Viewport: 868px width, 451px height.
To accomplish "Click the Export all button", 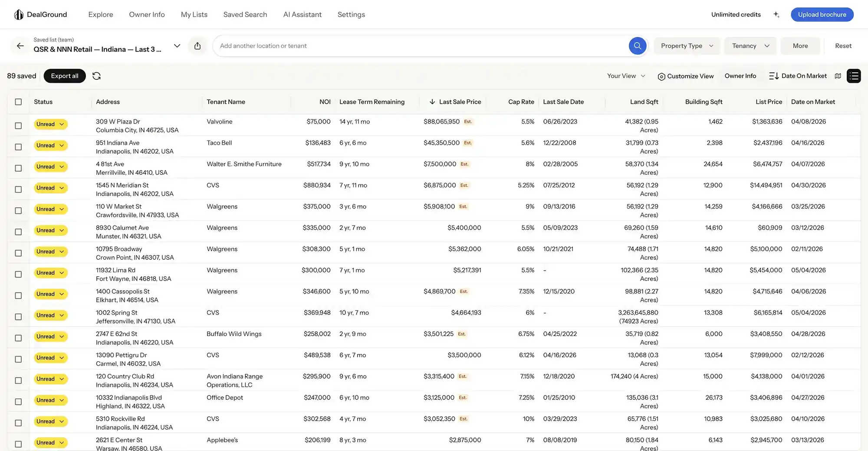I will (x=65, y=76).
